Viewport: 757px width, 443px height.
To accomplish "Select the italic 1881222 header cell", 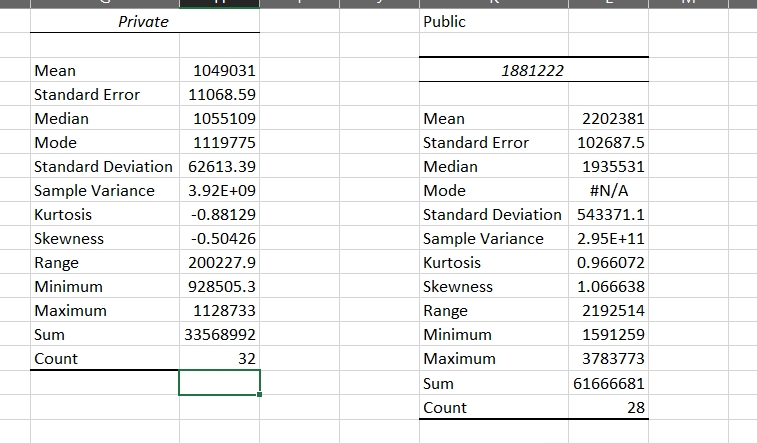I will coord(534,70).
